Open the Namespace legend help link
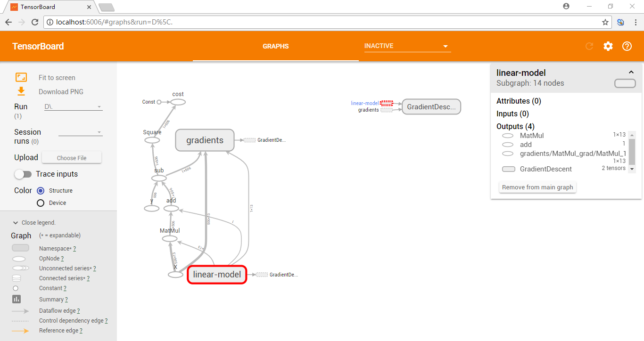Image resolution: width=644 pixels, height=341 pixels. pos(74,249)
